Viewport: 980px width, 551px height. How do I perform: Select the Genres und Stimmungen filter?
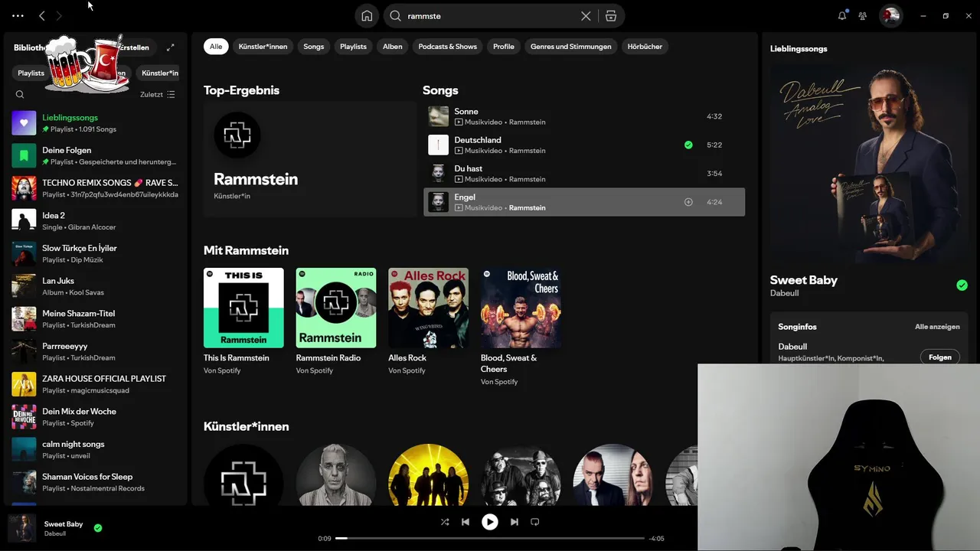tap(571, 47)
